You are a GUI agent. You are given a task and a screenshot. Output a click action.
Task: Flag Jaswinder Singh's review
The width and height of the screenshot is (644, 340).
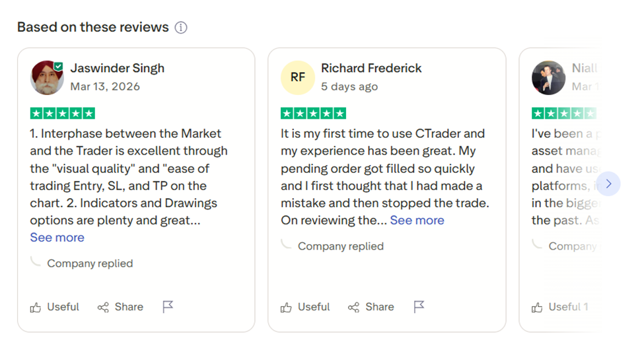(168, 307)
